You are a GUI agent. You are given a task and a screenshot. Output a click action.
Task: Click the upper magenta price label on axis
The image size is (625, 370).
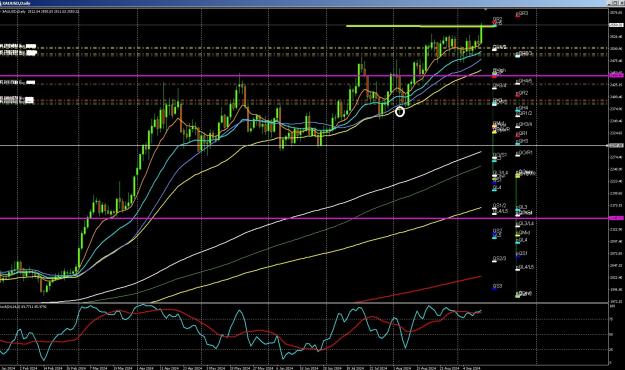pos(616,75)
